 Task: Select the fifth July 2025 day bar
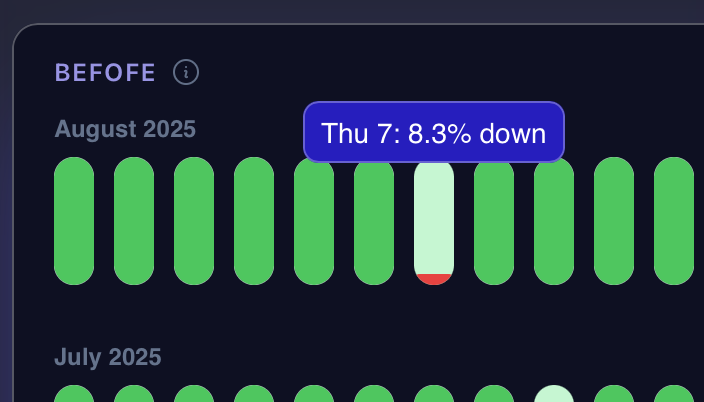[314, 393]
